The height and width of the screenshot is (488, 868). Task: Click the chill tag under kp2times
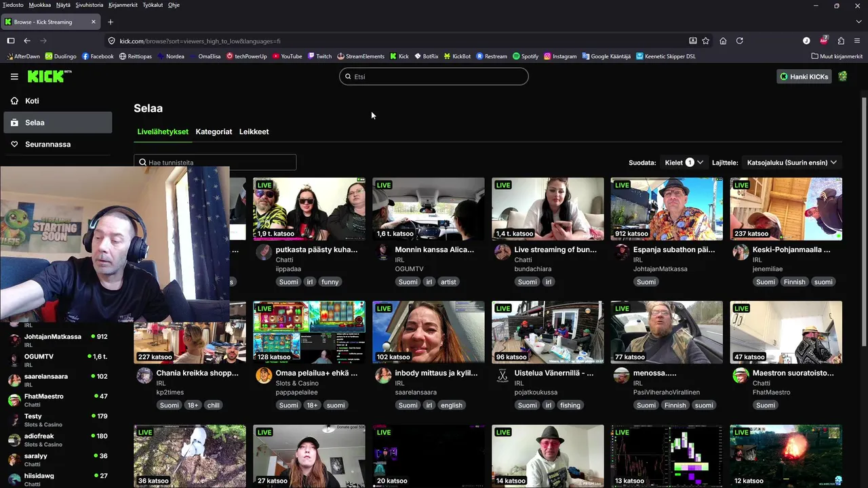(214, 405)
